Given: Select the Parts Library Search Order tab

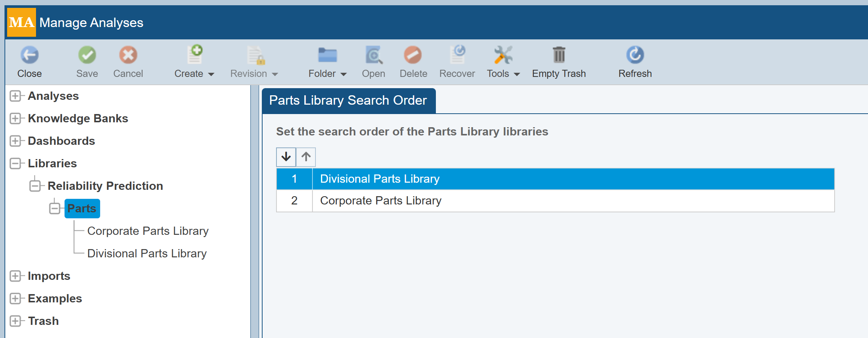Looking at the screenshot, I should click(348, 101).
